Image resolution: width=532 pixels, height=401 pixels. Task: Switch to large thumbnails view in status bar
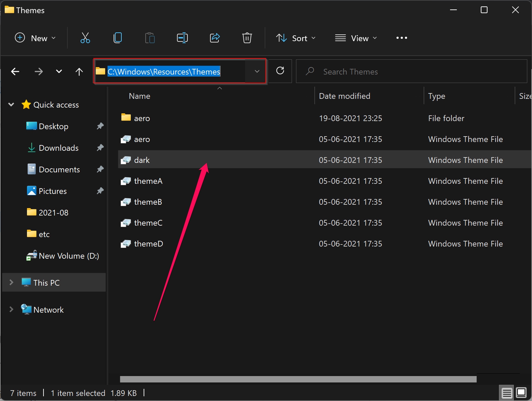[x=522, y=393]
